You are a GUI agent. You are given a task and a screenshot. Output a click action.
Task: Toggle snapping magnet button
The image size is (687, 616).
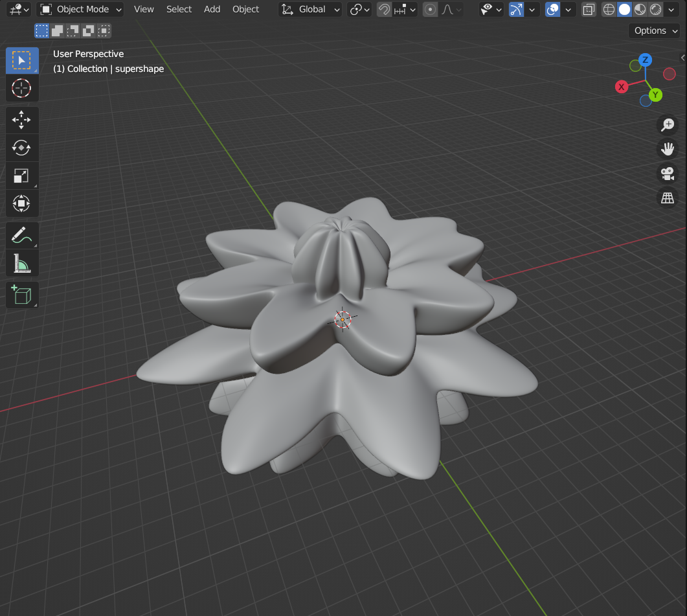click(384, 9)
